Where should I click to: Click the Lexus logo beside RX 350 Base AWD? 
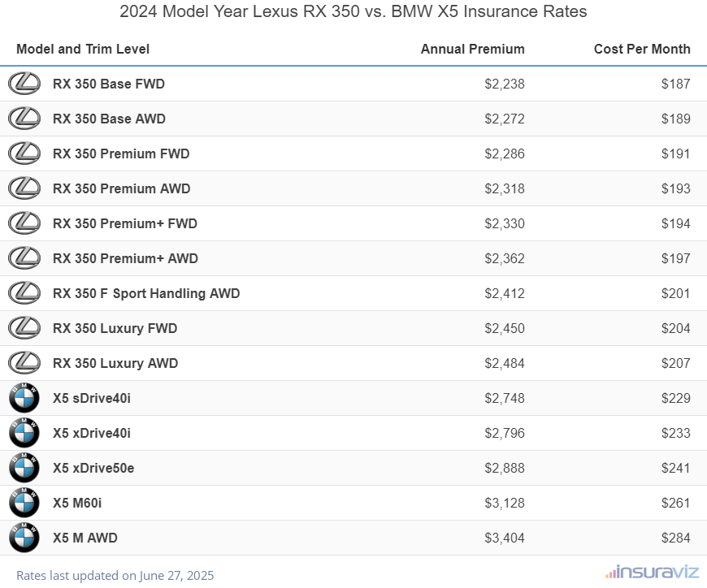point(24,119)
